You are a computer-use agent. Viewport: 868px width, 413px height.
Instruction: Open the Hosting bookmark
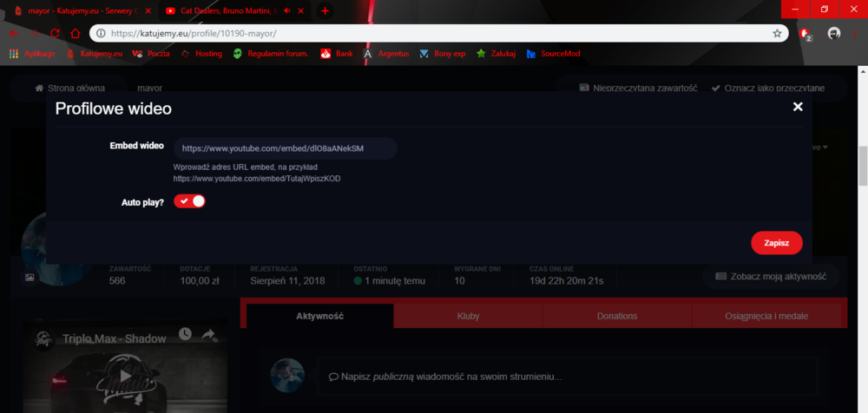point(201,54)
